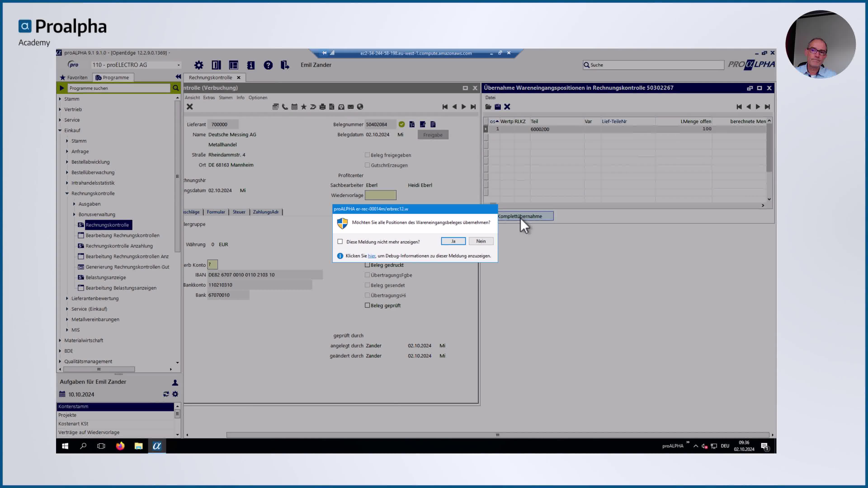Click the refresh icon in Aufgaben panel

click(x=166, y=394)
